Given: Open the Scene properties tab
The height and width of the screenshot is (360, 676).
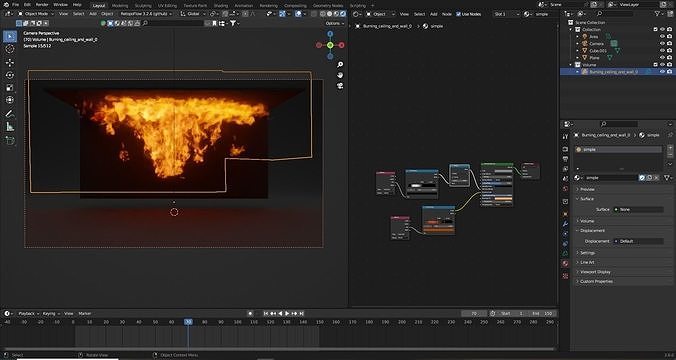Looking at the screenshot, I should tap(565, 179).
